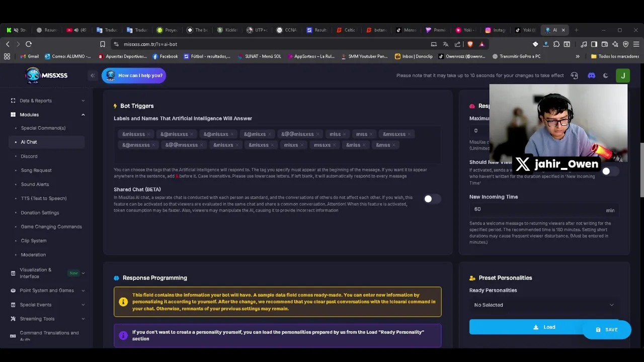
Task: Click the Special Events sidebar icon
Action: 13,305
